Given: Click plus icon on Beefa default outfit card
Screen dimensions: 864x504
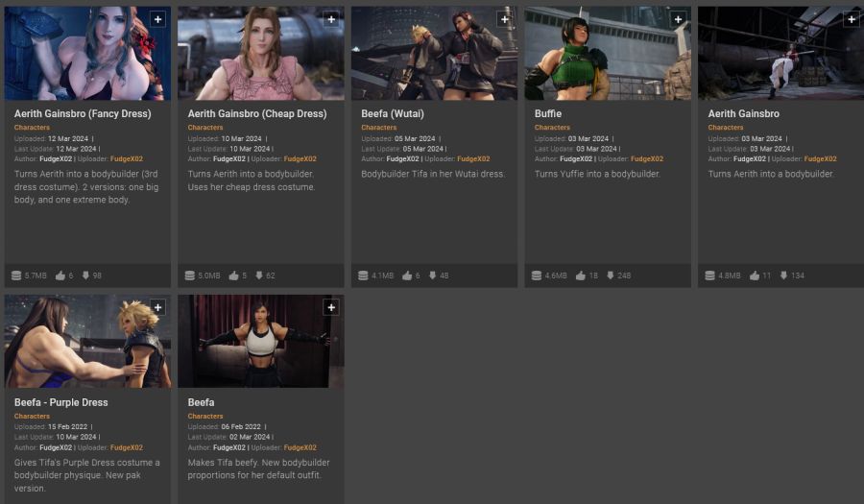Looking at the screenshot, I should pyautogui.click(x=331, y=307).
